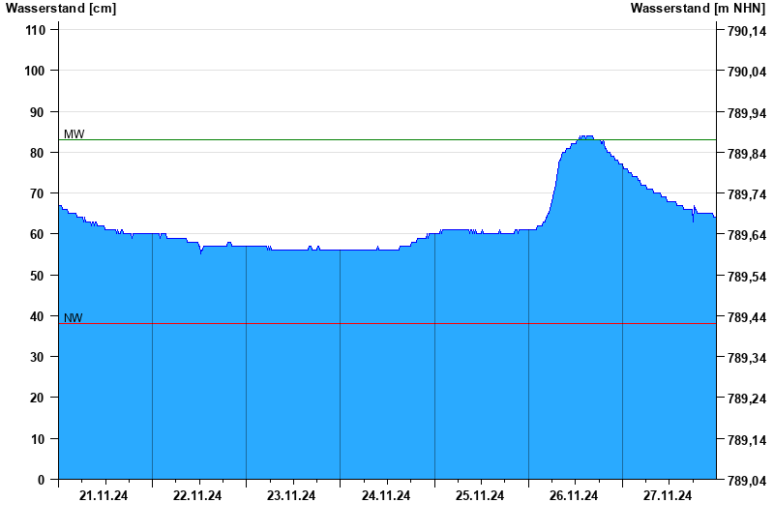Select the date label 26.11.24

point(574,495)
